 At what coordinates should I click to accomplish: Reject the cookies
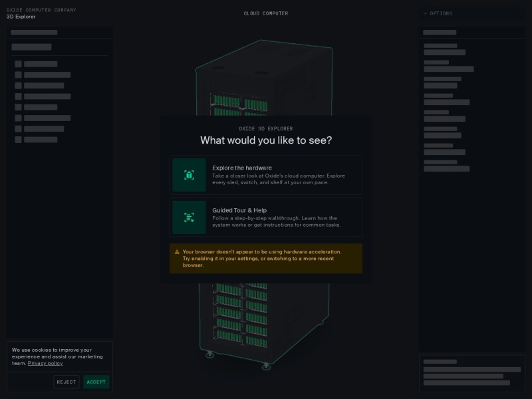66,382
